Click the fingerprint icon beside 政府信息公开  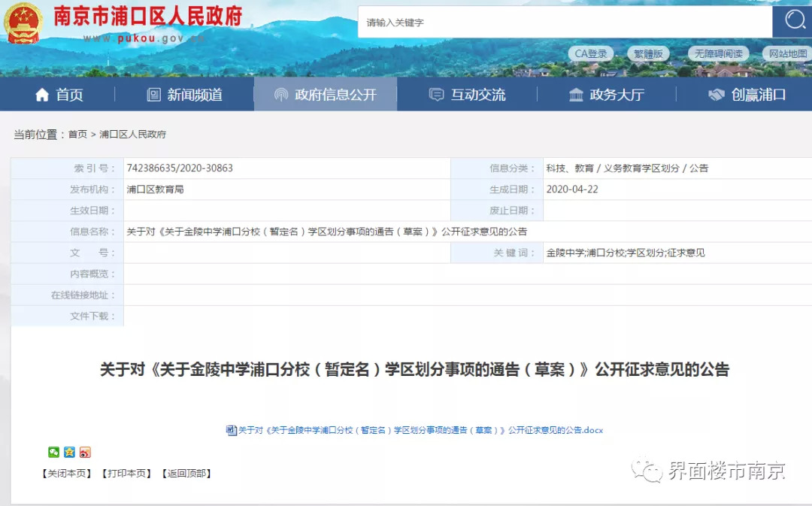280,94
